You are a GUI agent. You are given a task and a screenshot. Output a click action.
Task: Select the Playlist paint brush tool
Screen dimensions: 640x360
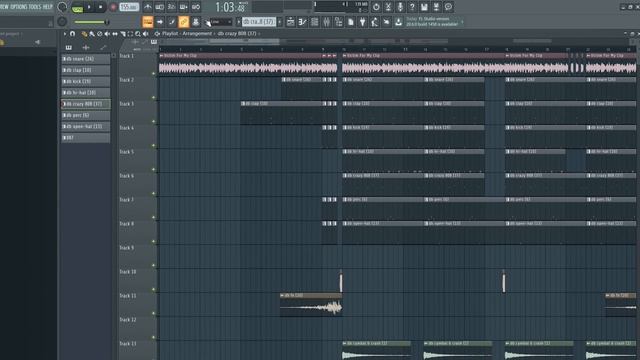tap(92, 34)
